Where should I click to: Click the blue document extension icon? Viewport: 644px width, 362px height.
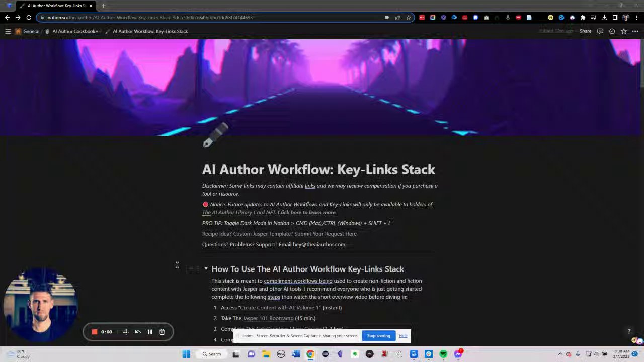[x=529, y=18]
